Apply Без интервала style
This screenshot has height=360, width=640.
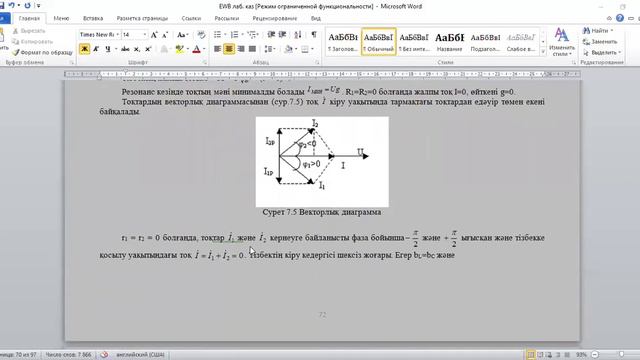(x=414, y=42)
